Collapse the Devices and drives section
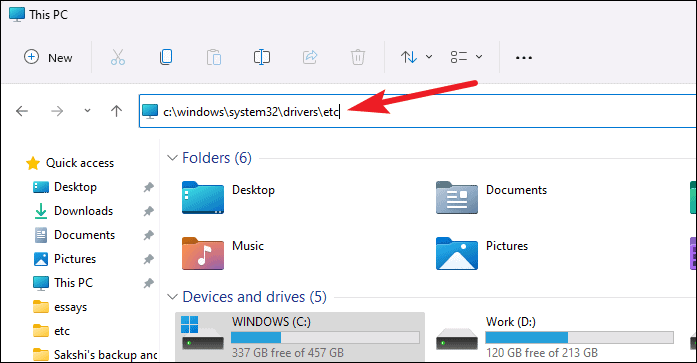The height and width of the screenshot is (363, 697). point(172,296)
